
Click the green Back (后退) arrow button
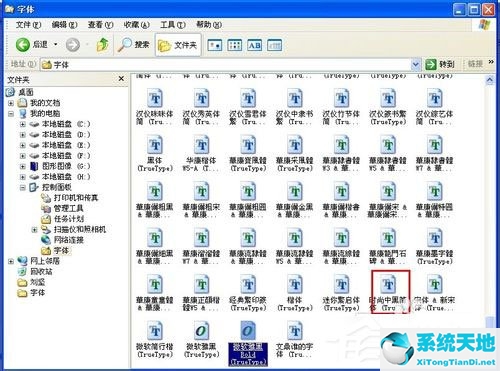[x=22, y=45]
